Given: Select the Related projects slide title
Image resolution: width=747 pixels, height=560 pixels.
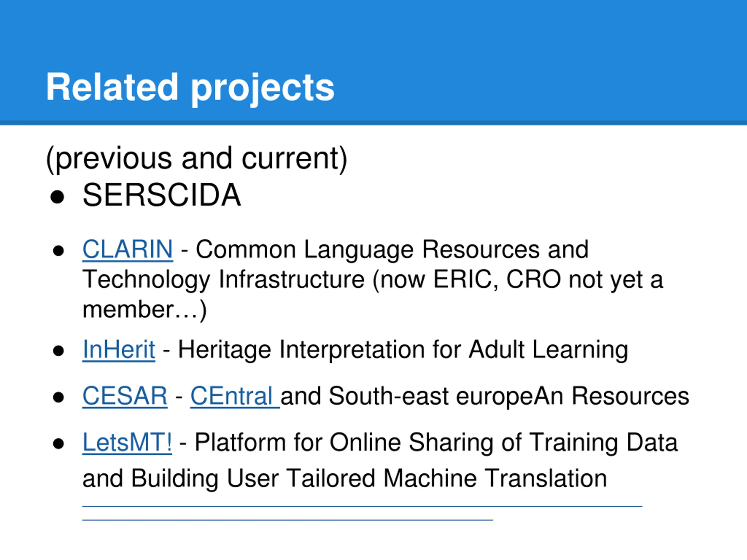Looking at the screenshot, I should (x=190, y=88).
